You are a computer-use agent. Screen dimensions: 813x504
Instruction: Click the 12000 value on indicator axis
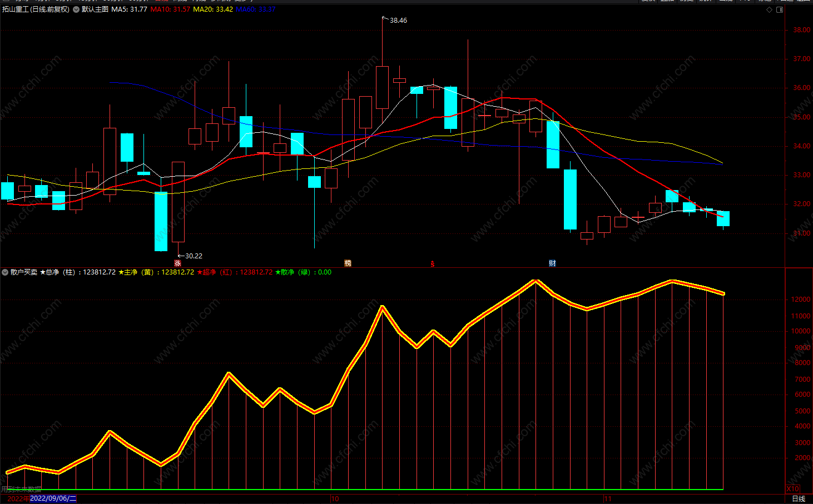[x=801, y=300]
